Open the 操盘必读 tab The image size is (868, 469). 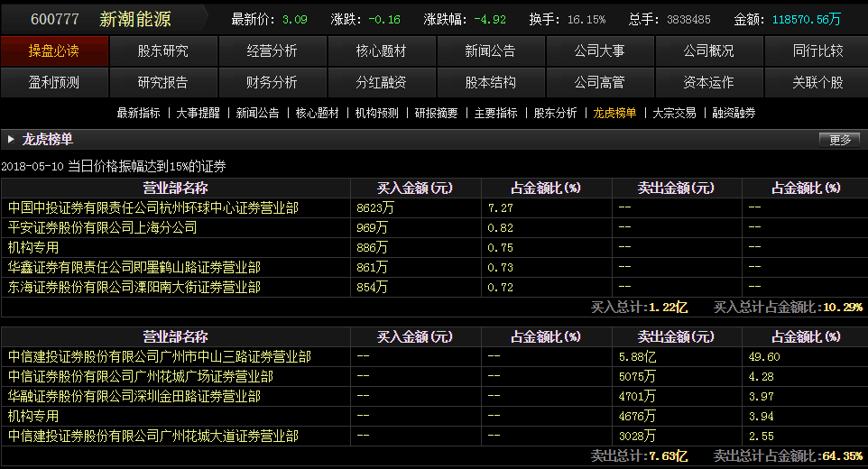pos(54,51)
